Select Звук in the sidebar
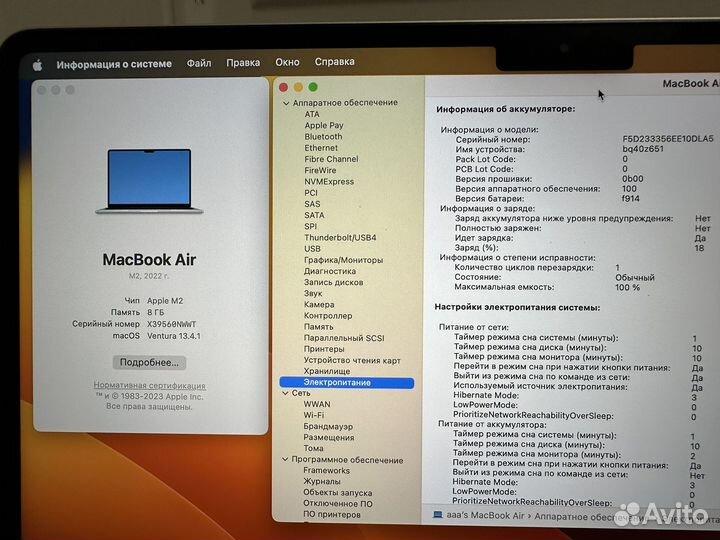Screen dimensions: 720x540 coord(313,293)
